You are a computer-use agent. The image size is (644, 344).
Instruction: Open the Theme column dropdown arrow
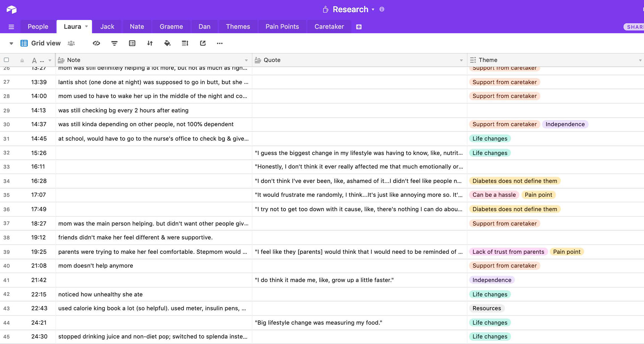pos(640,60)
